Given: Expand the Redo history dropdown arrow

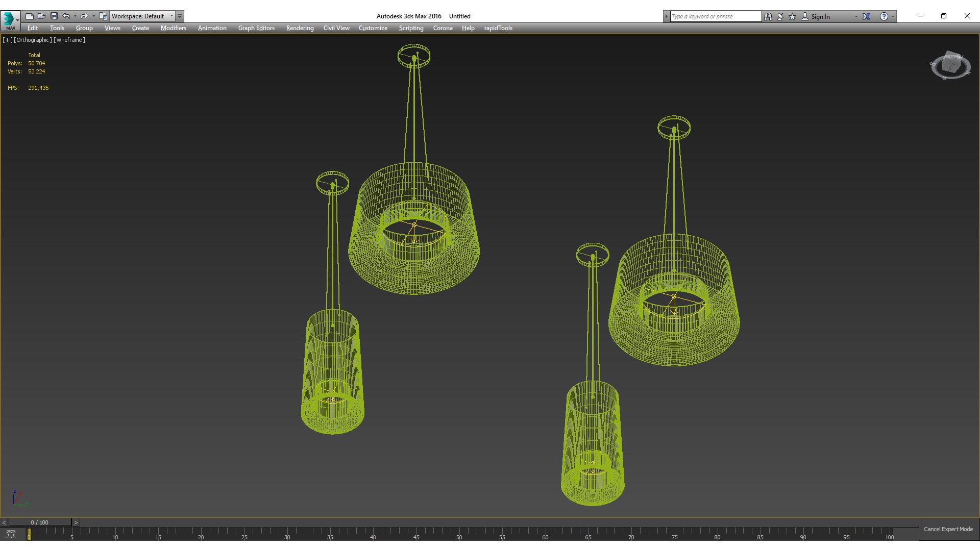Looking at the screenshot, I should [93, 16].
